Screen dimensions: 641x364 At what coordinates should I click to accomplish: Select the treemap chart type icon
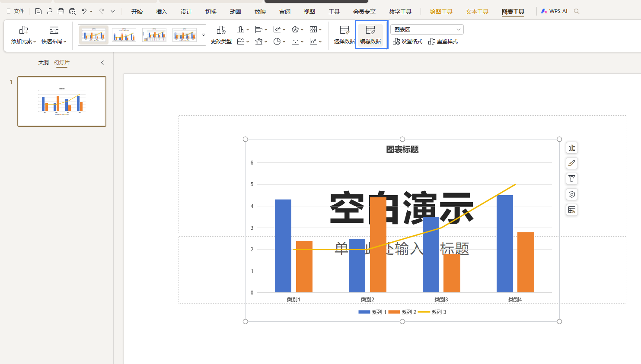[x=313, y=29]
